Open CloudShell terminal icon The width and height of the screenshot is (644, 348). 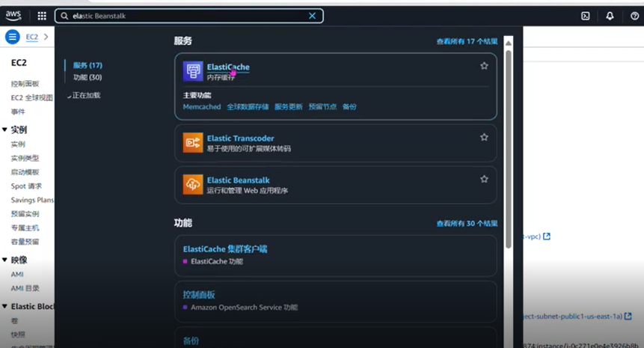pos(585,16)
